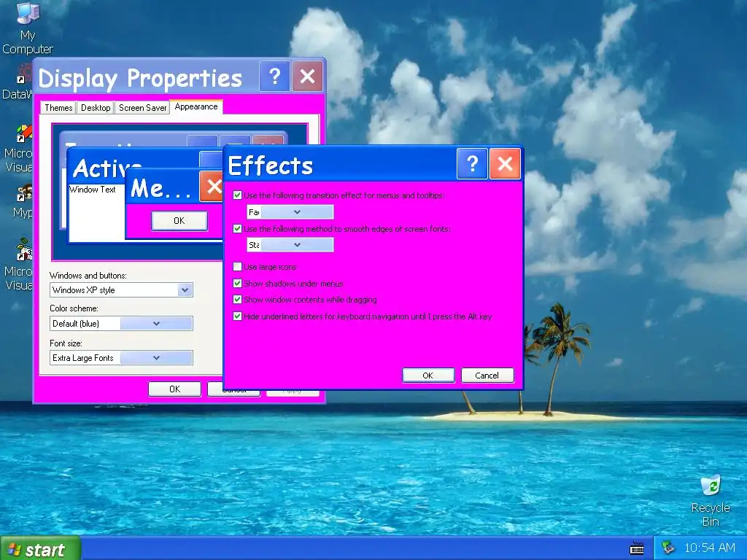The image size is (747, 560).
Task: Click the on-screen keyboard tray icon
Action: tap(637, 548)
